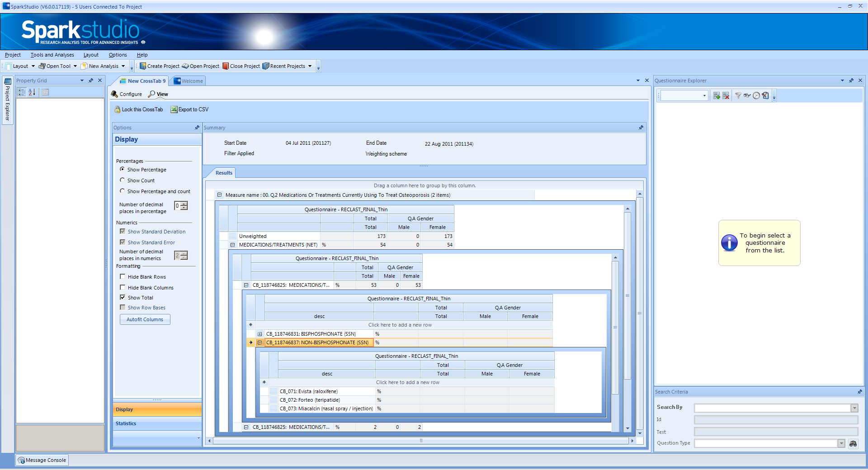
Task: Toggle Show Standard Error checkbox
Action: coord(123,242)
